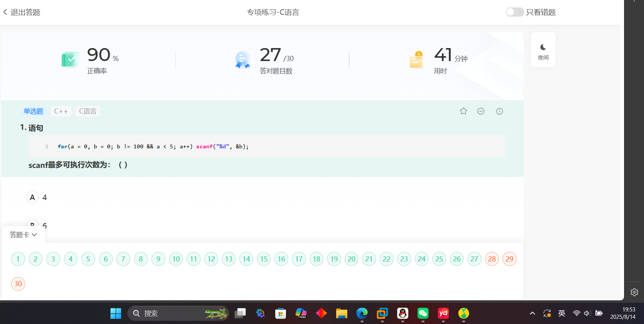644x324 pixels.
Task: Select answer option A
Action: point(33,197)
